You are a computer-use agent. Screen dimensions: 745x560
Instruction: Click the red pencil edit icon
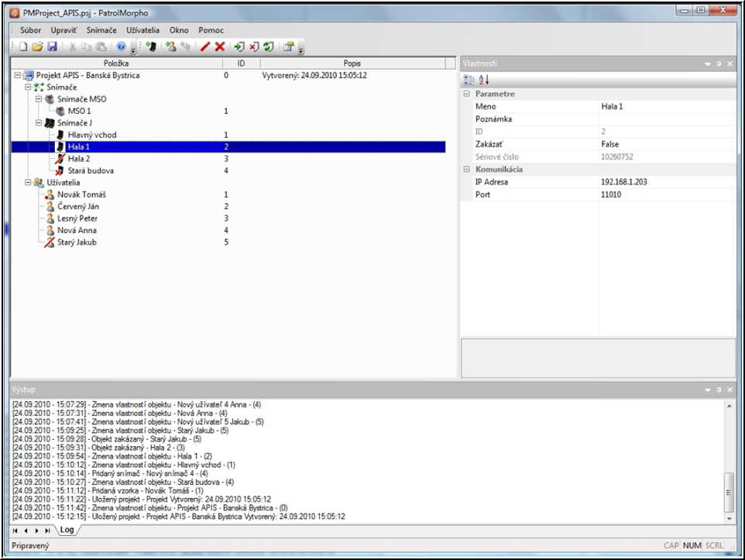pyautogui.click(x=205, y=47)
